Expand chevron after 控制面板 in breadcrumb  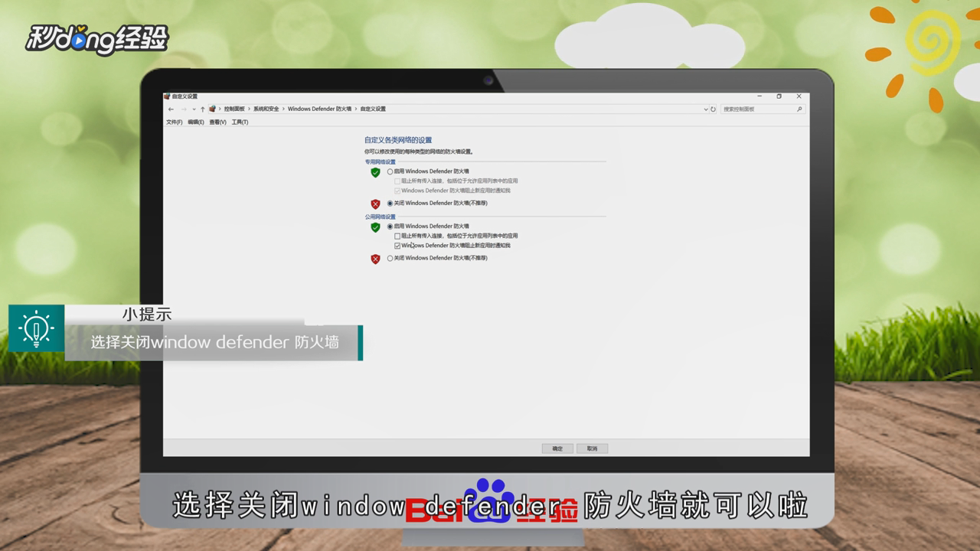pos(250,109)
